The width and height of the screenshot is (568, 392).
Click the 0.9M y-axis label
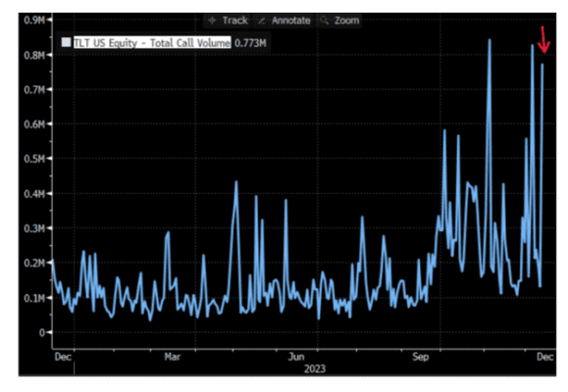click(x=34, y=20)
